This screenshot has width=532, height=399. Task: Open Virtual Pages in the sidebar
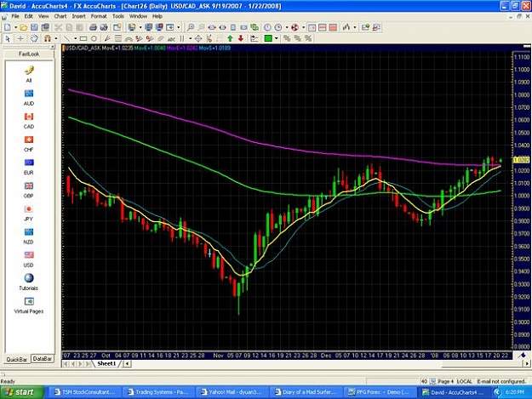tap(29, 305)
